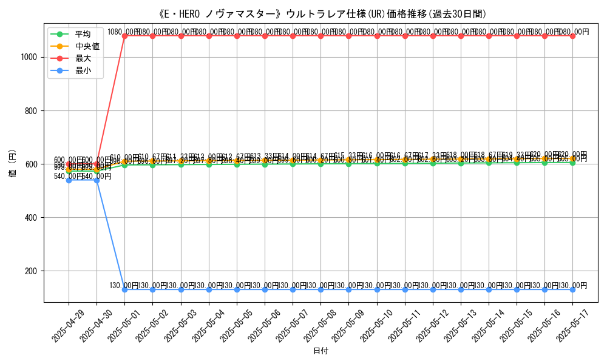607x364 pixels.
Task: Click the date label 2025-05-04
Action: [208, 326]
